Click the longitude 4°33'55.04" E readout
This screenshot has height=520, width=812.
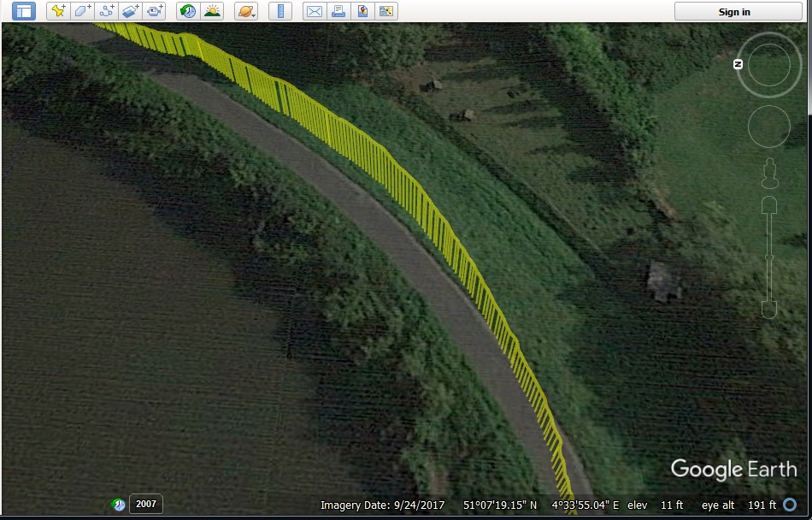pyautogui.click(x=585, y=505)
